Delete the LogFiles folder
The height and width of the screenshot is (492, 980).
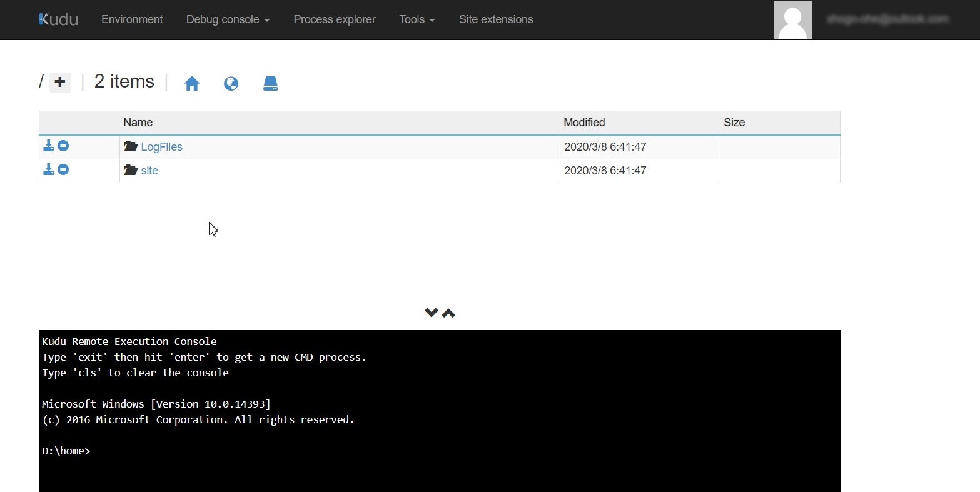63,145
